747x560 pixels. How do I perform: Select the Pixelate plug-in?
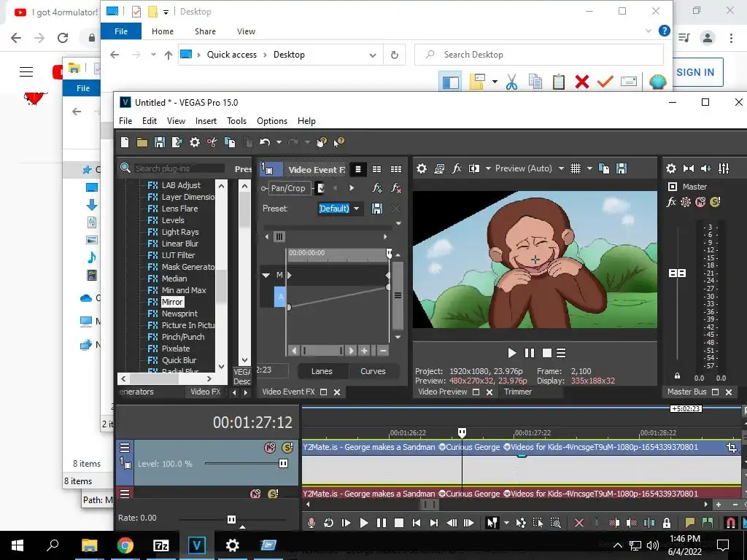[176, 349]
